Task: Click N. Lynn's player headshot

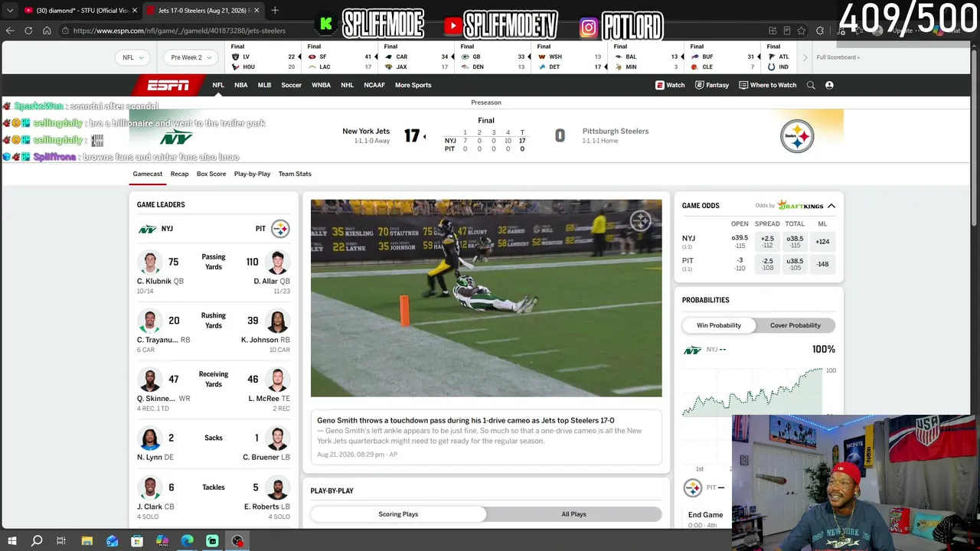Action: click(150, 438)
